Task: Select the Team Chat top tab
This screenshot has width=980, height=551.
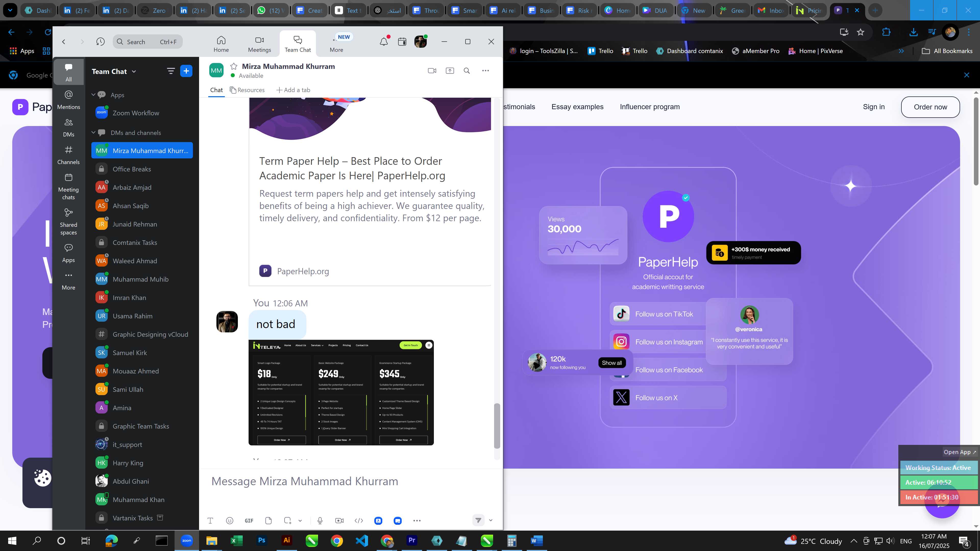Action: 298,44
